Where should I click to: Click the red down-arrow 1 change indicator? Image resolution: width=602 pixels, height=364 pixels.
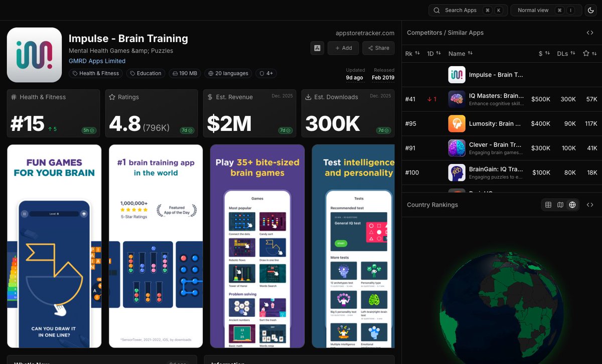432,99
